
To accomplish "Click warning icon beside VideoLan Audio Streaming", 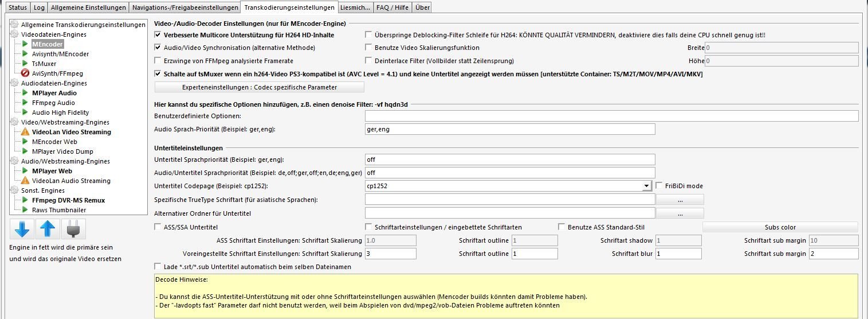I will point(25,181).
